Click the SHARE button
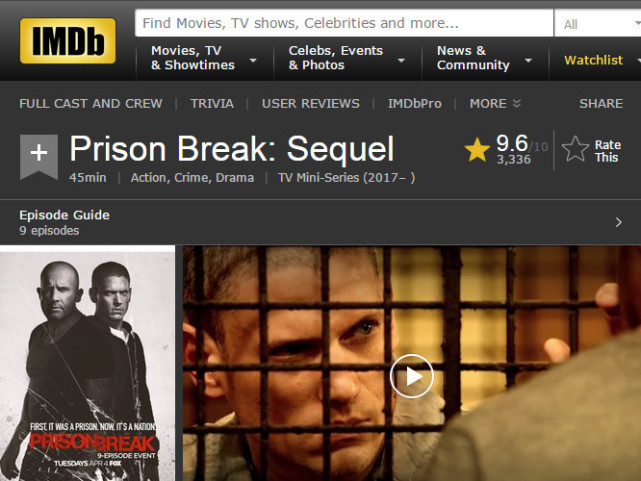Screen dimensions: 641x481 point(601,103)
